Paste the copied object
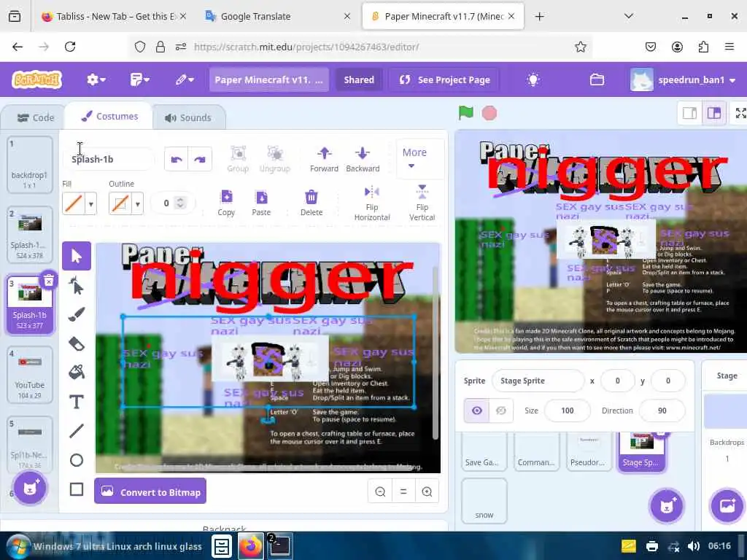The image size is (747, 560). (x=261, y=203)
